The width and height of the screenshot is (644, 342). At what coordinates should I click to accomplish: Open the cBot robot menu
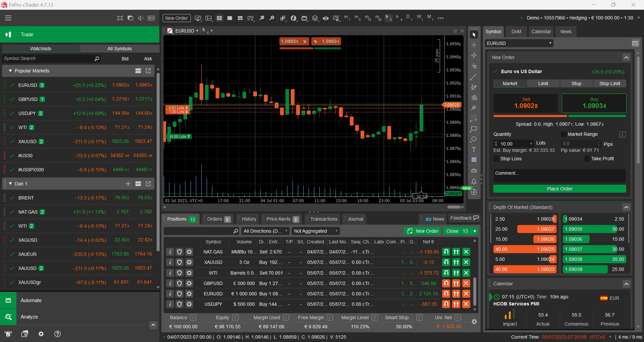(x=304, y=18)
